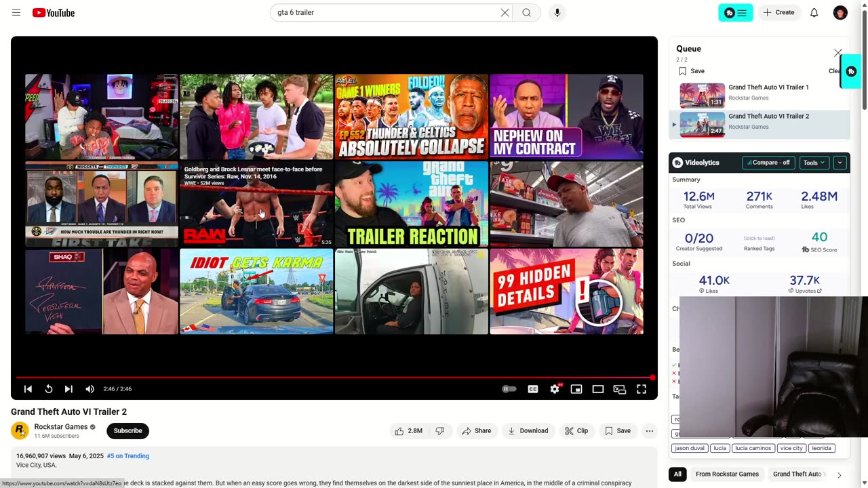This screenshot has width=868, height=488.
Task: Skip to the next video
Action: [68, 389]
